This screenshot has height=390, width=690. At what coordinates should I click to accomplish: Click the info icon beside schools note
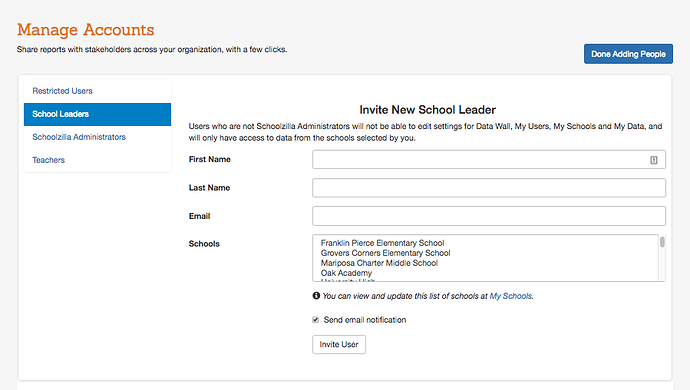click(316, 296)
